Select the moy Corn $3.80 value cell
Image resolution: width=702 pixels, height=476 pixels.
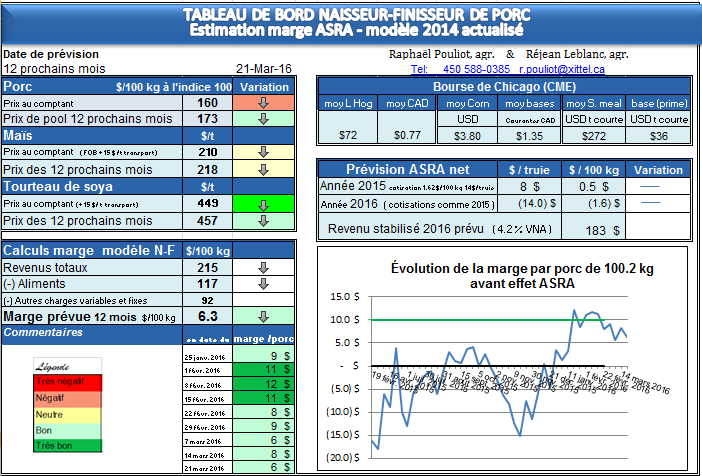(x=468, y=135)
